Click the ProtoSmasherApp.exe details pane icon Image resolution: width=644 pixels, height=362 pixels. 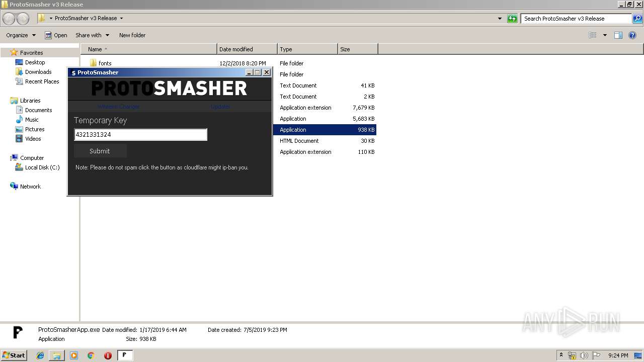18,332
